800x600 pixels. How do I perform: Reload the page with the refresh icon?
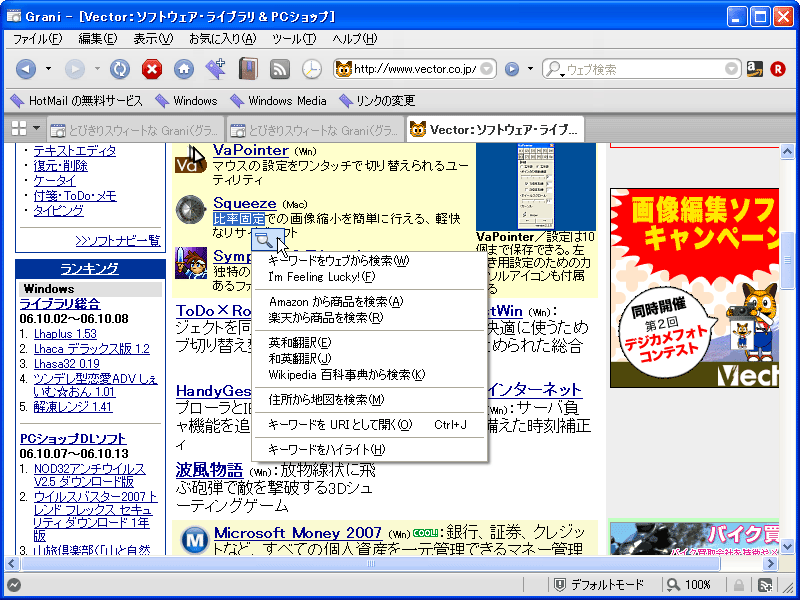pos(120,69)
